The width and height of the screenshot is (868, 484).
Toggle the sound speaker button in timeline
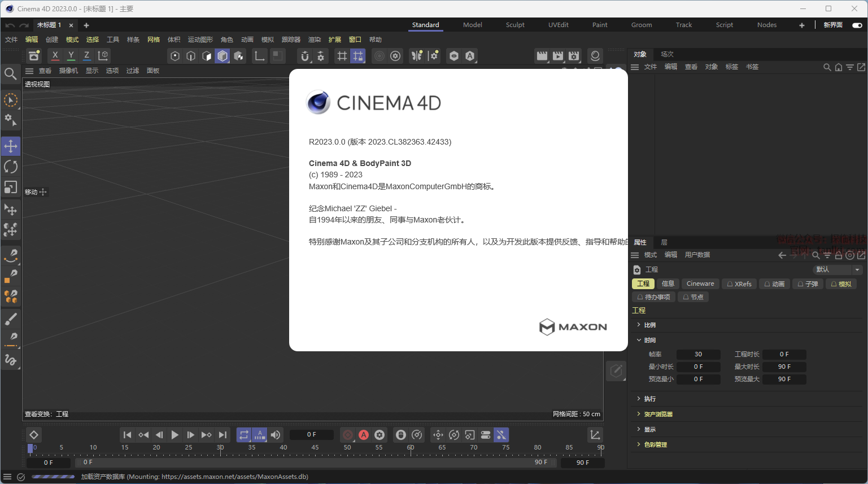pos(276,435)
